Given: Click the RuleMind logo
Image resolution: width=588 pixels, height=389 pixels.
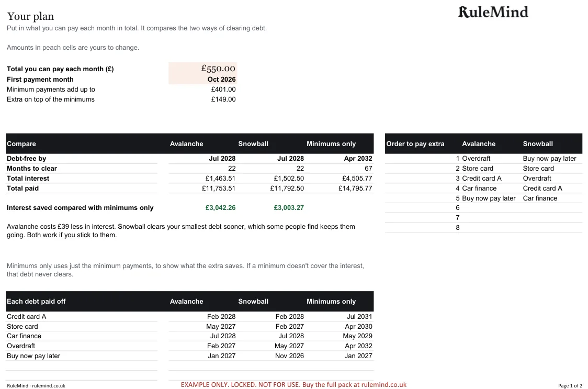Looking at the screenshot, I should (493, 12).
